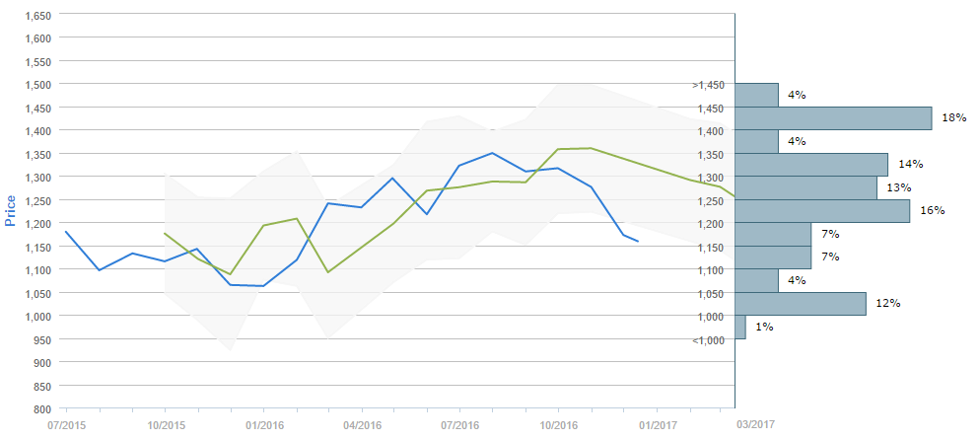Image resolution: width=980 pixels, height=440 pixels.
Task: Click the <1,000 histogram bin label
Action: click(708, 340)
